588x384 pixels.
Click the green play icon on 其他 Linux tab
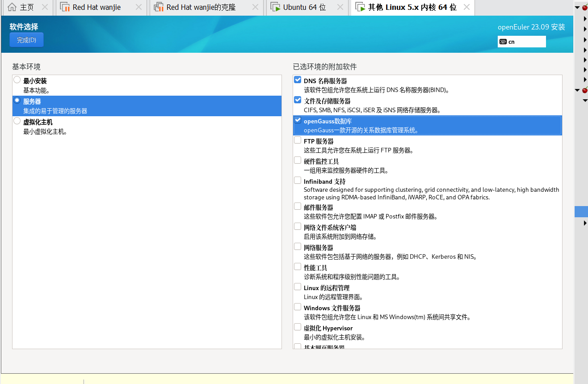pyautogui.click(x=360, y=8)
